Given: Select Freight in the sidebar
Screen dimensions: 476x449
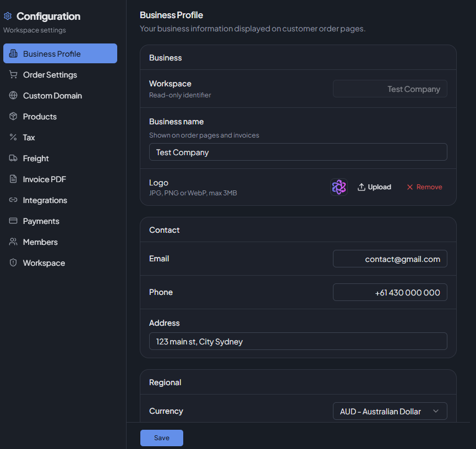Looking at the screenshot, I should pyautogui.click(x=60, y=158).
